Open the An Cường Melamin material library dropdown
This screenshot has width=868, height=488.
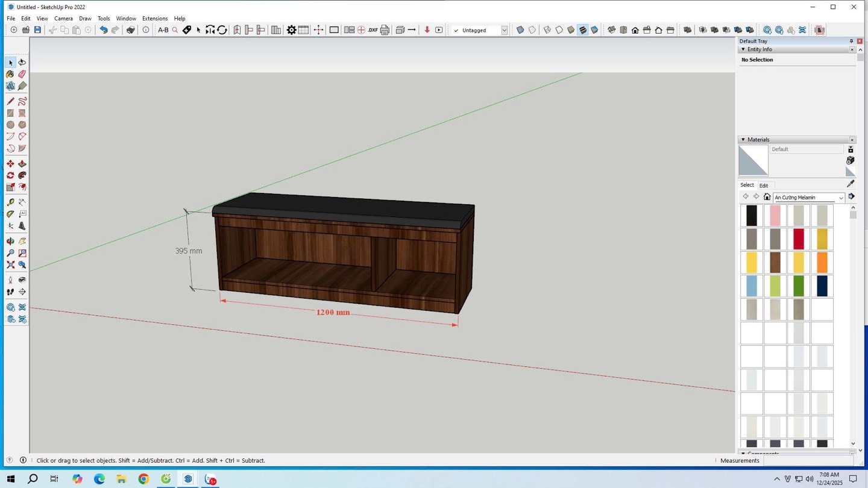(x=809, y=198)
